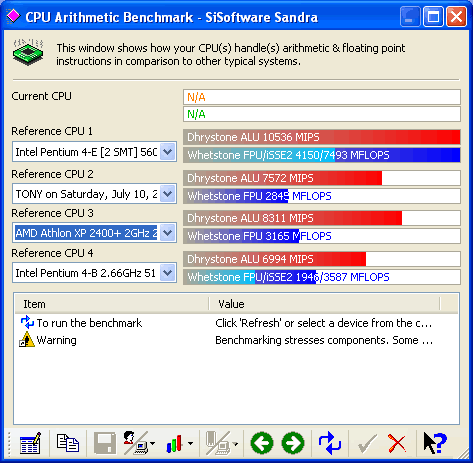
Task: Select the 'Warning' row text
Action: (57, 340)
